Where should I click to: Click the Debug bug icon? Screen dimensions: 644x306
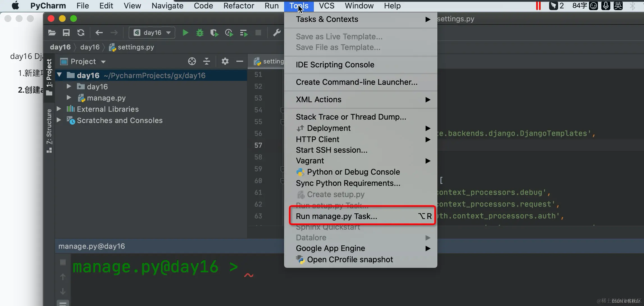200,33
